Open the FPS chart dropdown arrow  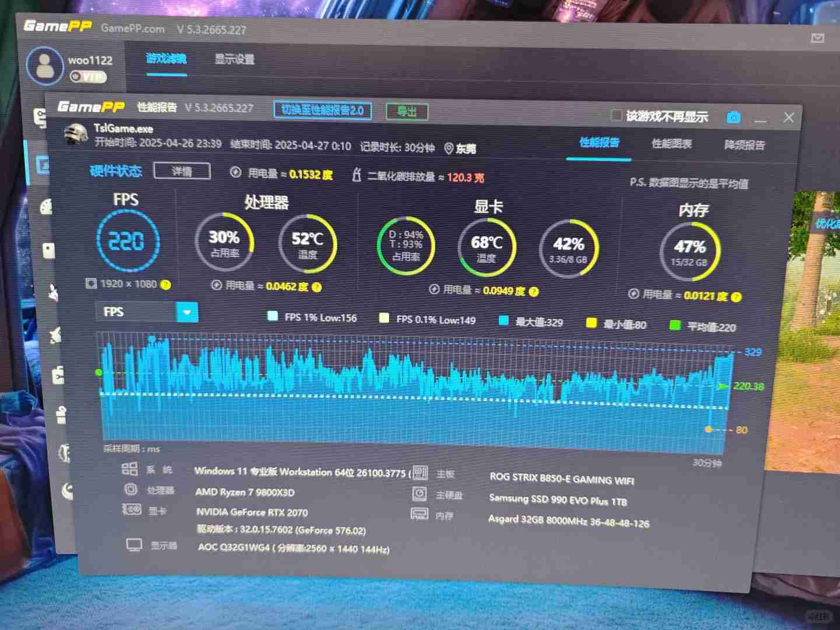tap(187, 312)
